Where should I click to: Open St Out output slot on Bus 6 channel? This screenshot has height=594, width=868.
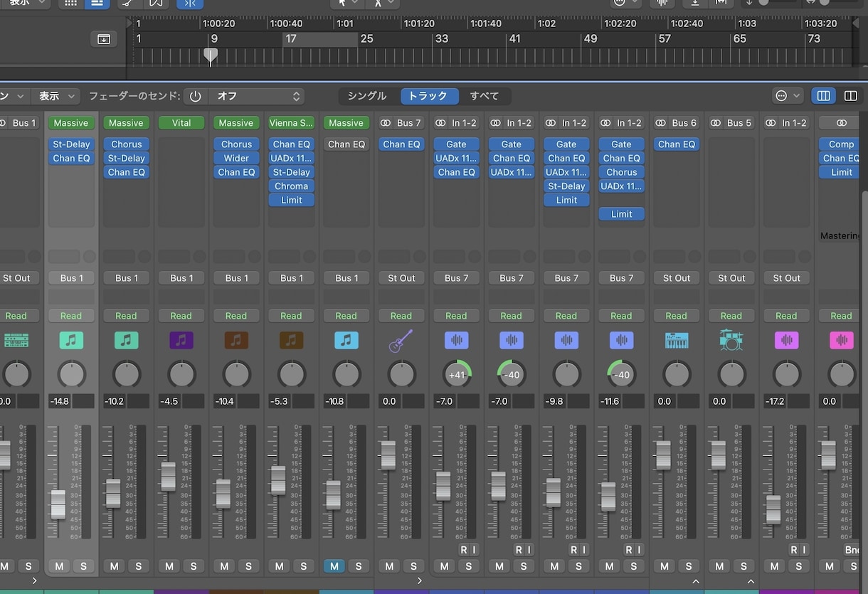676,278
